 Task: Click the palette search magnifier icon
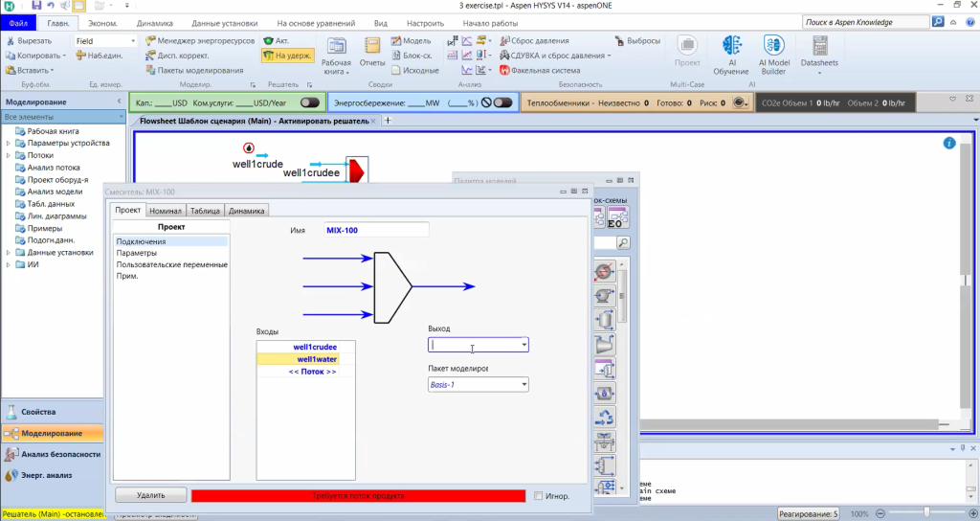pos(623,243)
